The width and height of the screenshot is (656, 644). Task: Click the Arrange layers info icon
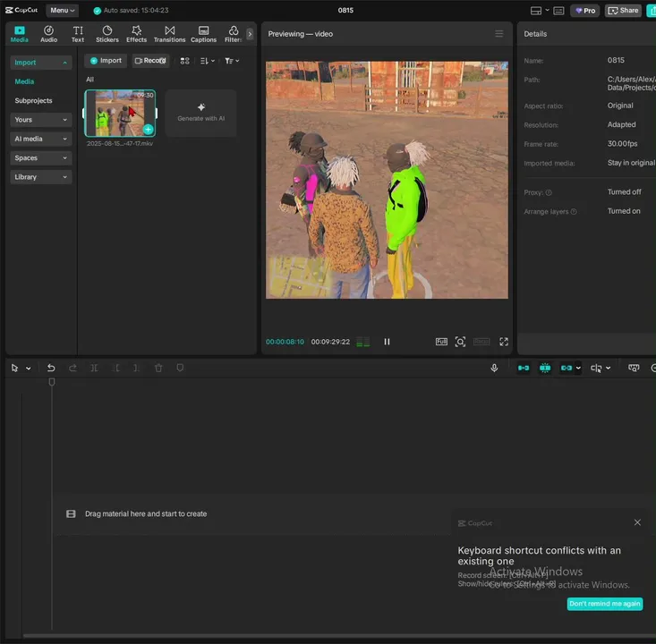[x=574, y=212]
